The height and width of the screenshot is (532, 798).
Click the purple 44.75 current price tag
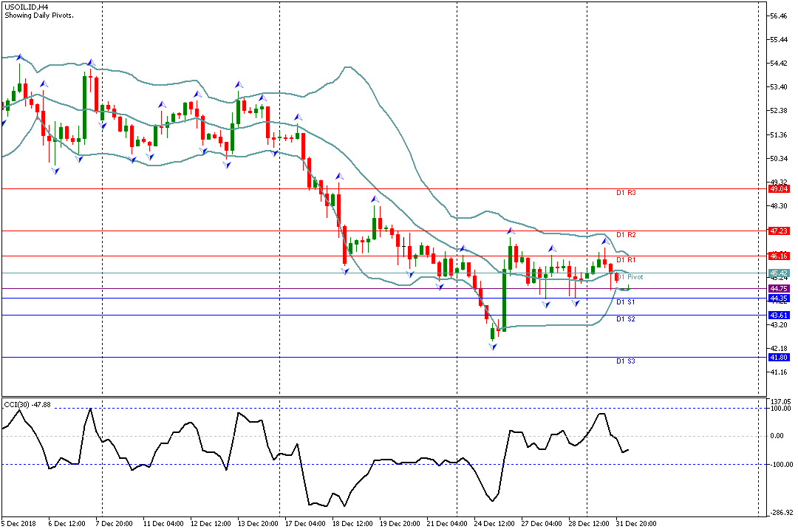tap(779, 288)
